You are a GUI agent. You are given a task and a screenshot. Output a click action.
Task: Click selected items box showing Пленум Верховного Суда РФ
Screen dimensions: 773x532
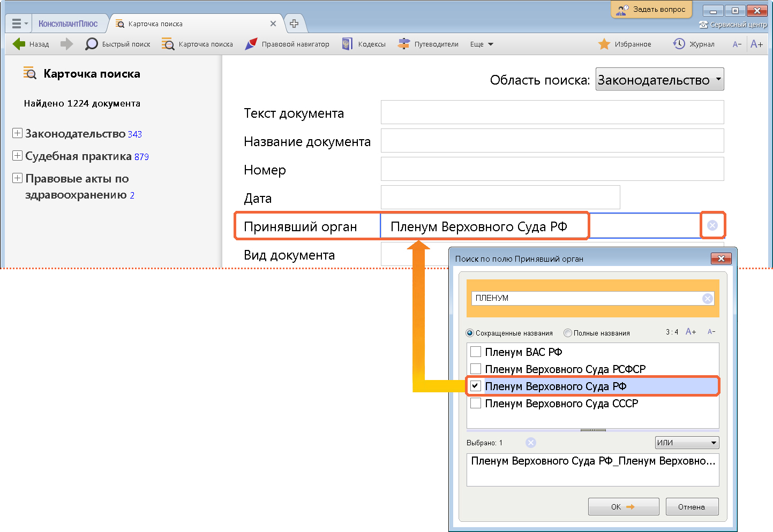(592, 470)
